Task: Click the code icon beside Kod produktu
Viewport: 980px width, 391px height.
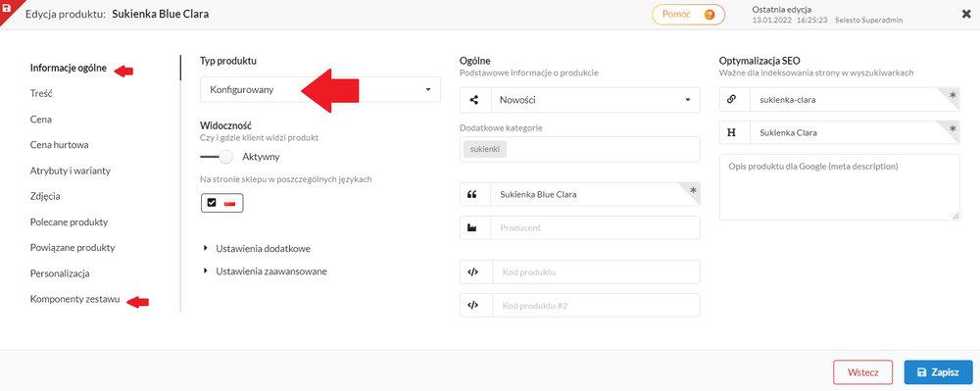Action: coord(472,272)
